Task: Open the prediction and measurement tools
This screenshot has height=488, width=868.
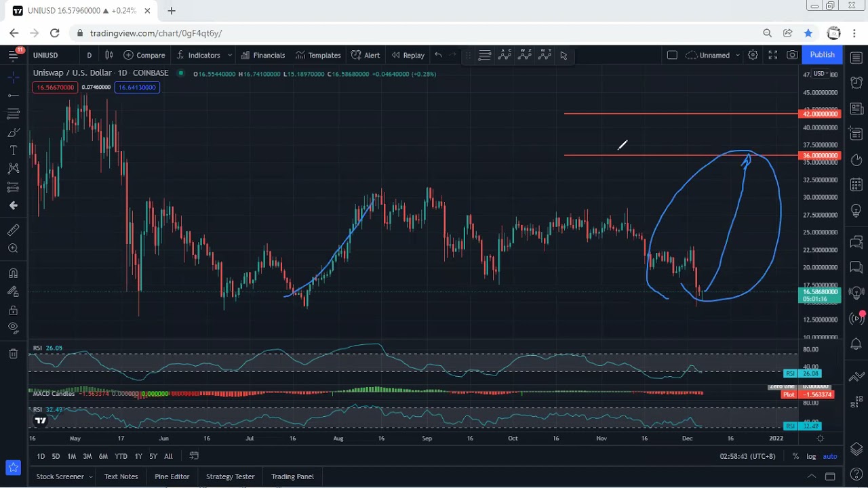Action: (13, 187)
